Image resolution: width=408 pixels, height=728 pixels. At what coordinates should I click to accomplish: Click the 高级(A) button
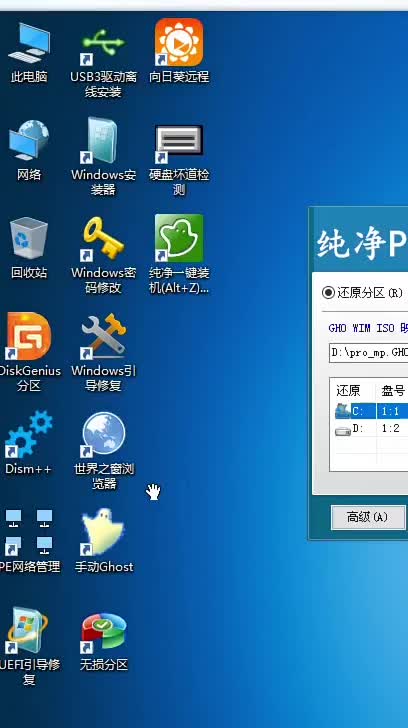[368, 517]
